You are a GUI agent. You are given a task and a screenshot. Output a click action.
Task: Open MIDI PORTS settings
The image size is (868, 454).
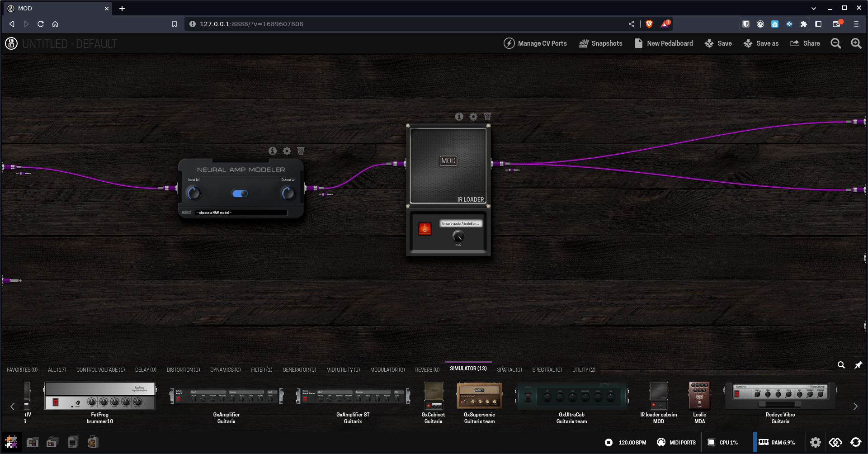(676, 442)
